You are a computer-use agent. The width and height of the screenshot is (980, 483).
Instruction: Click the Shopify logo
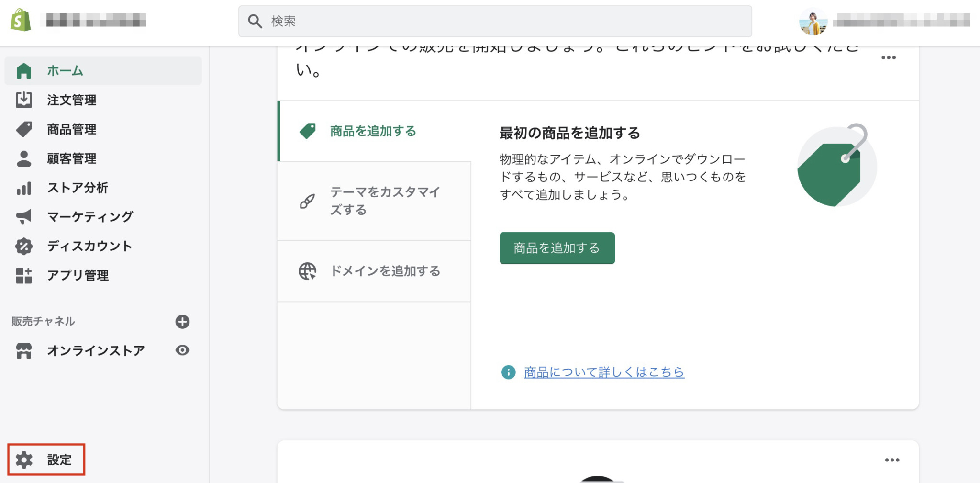[x=20, y=20]
